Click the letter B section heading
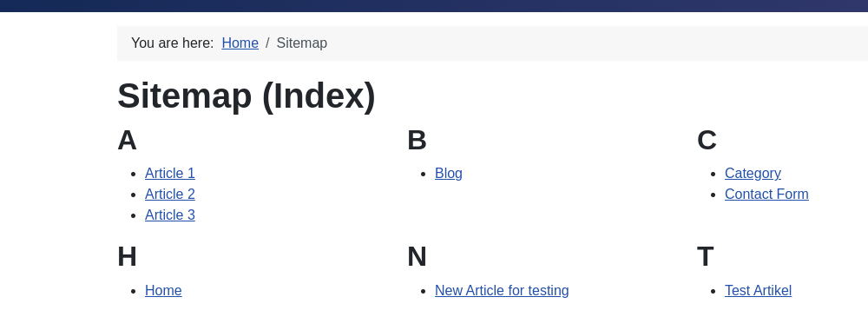The image size is (868, 330). point(417,140)
